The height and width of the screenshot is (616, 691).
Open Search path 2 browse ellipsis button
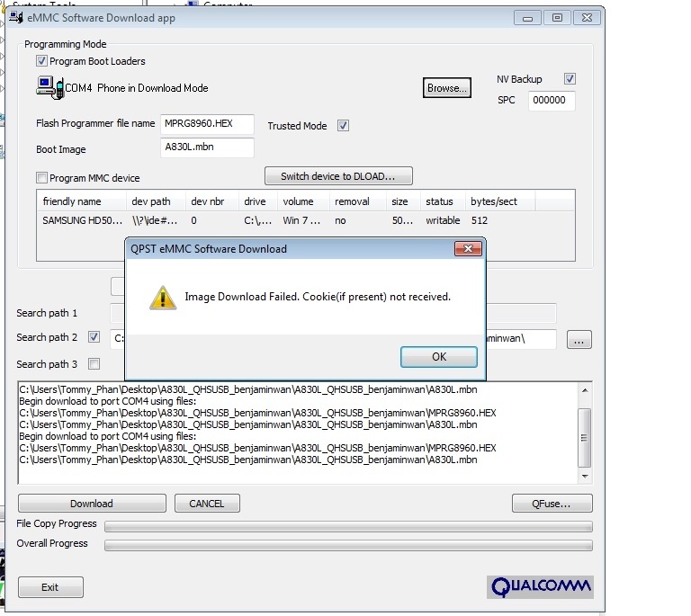[x=579, y=340]
